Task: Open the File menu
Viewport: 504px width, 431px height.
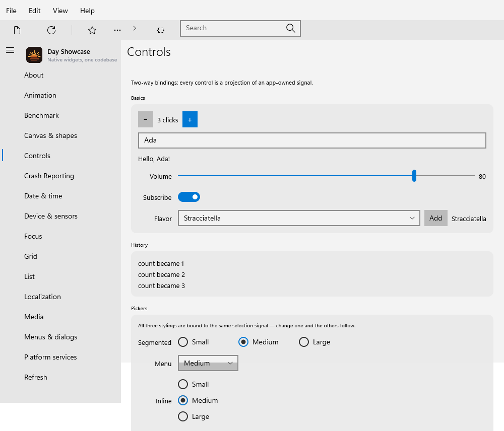Action: pos(11,11)
